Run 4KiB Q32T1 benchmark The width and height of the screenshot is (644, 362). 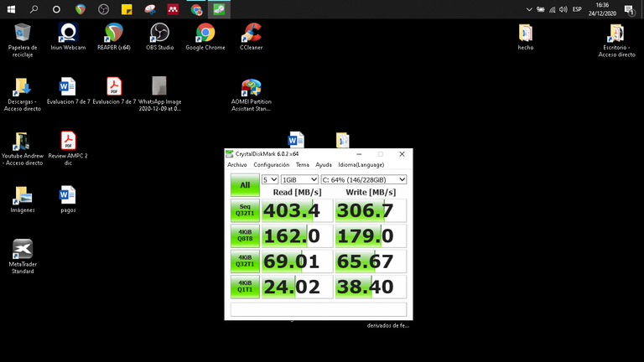245,261
